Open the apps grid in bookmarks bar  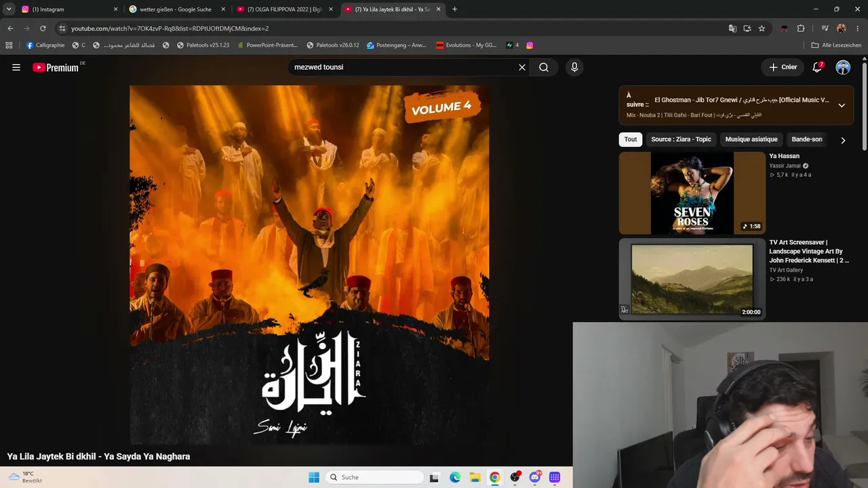[9, 45]
